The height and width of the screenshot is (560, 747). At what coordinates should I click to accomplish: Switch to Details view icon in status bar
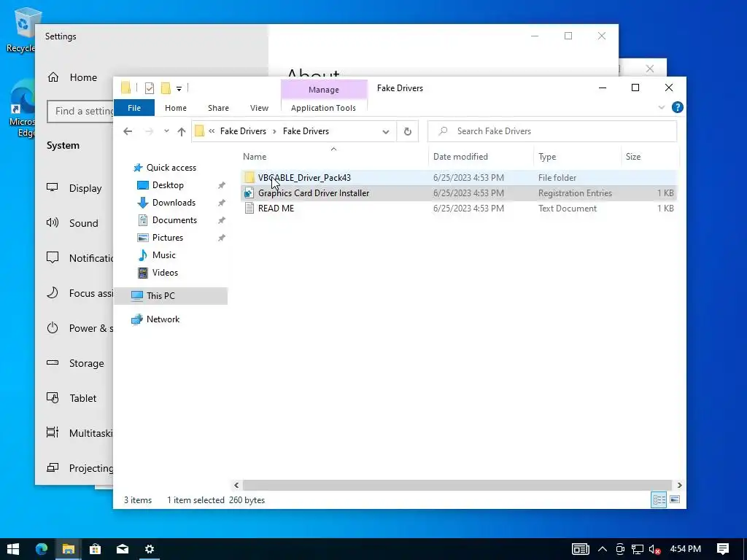click(659, 499)
